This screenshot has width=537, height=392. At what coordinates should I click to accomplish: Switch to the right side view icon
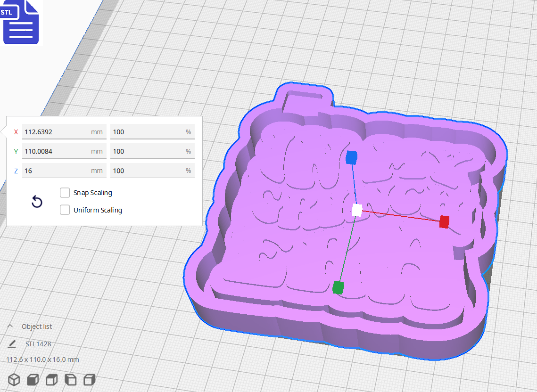[89, 380]
